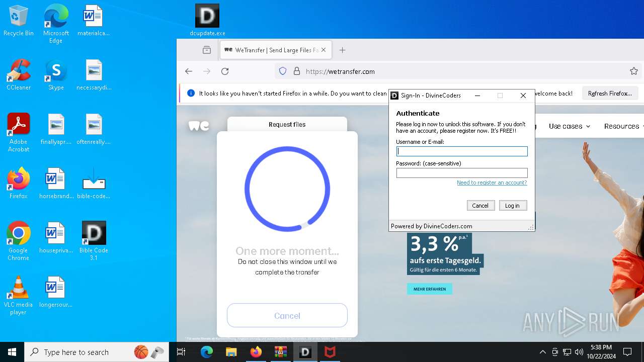Open Firefox tab overview icon
Screen dimensions: 644x362
point(207,50)
